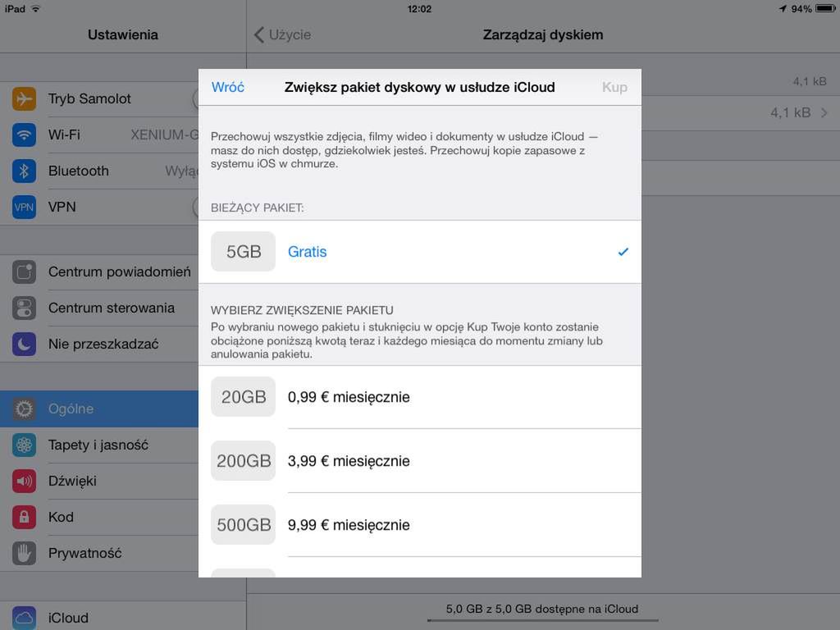Screen dimensions: 840x630
Task: Tap the Bluetooth icon in the sidebar
Action: 25,171
